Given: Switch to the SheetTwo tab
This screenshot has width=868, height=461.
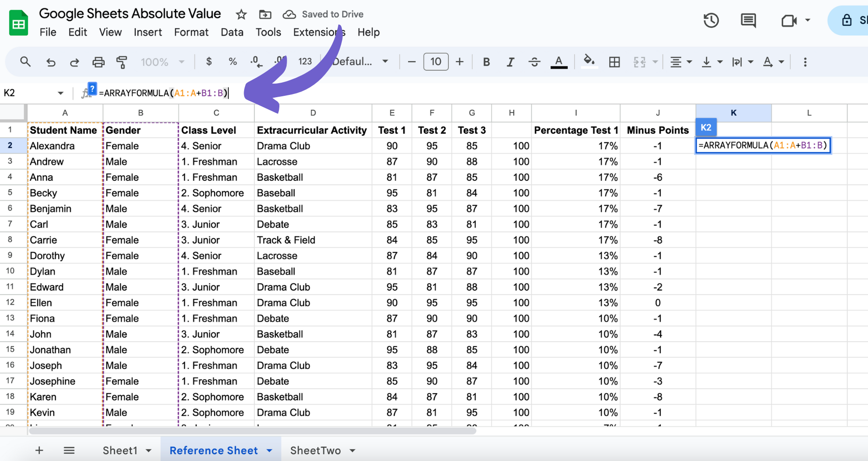Looking at the screenshot, I should (316, 450).
